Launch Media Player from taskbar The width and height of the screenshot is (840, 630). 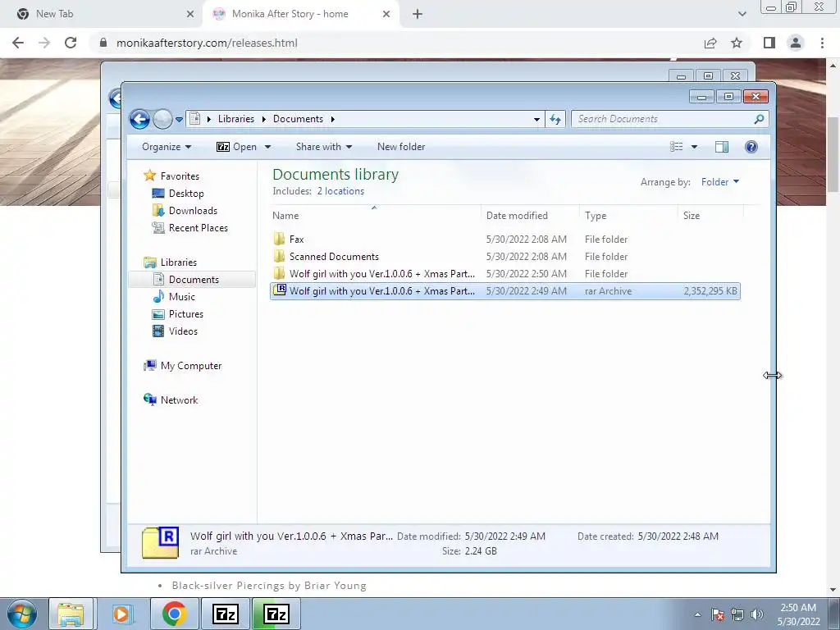121,614
